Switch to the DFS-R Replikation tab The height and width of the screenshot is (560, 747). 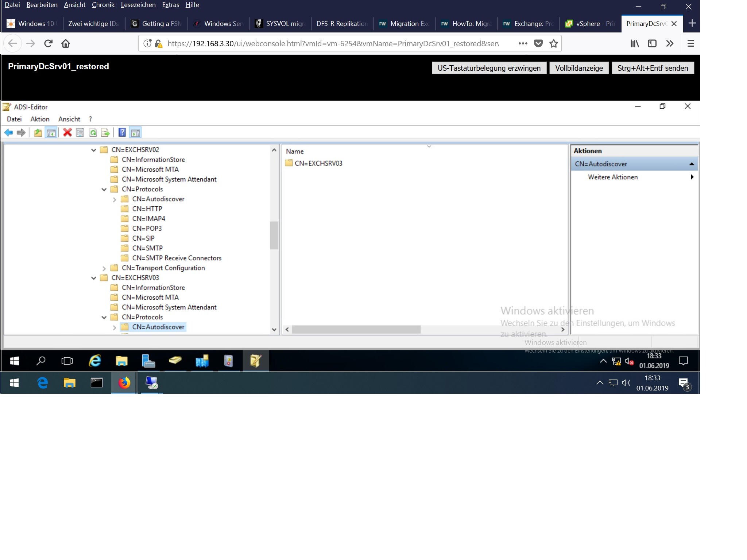pos(342,24)
